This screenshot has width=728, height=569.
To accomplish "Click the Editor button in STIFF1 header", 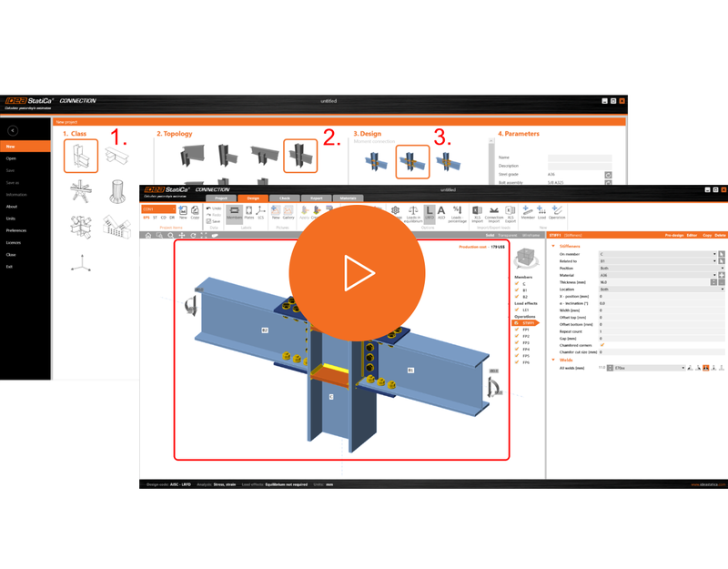I will 692,236.
